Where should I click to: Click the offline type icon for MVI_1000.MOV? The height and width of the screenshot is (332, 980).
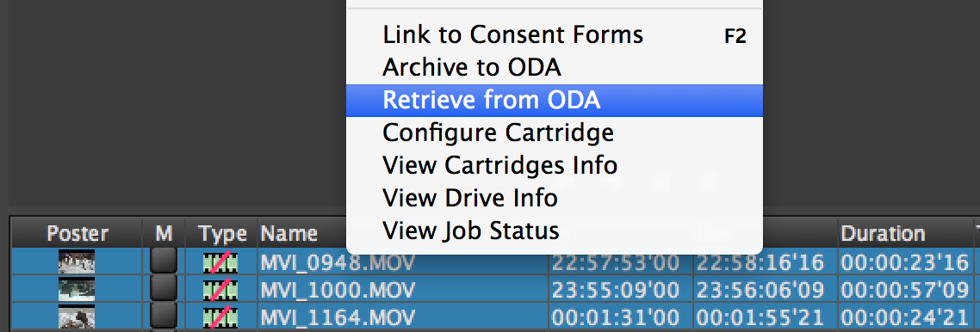(220, 290)
